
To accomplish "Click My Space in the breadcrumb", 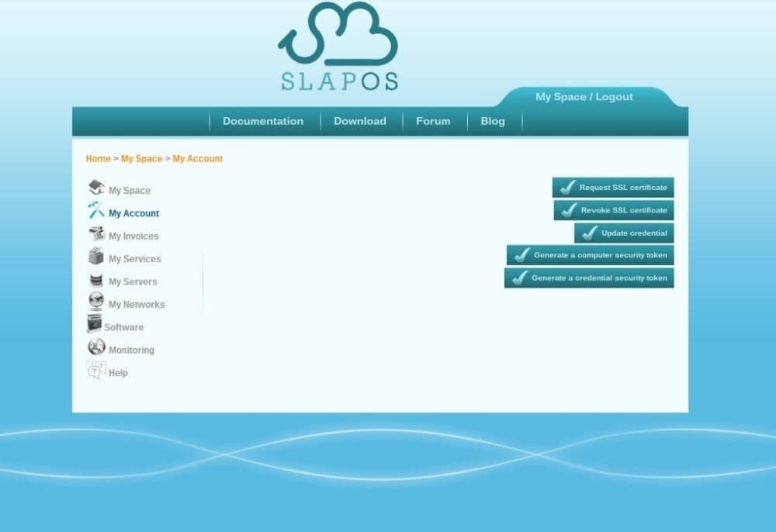I will tap(141, 159).
